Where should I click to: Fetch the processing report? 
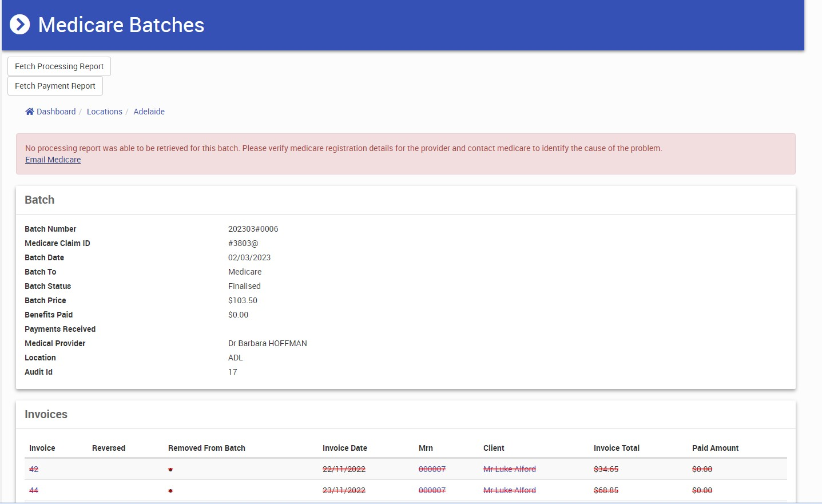59,66
